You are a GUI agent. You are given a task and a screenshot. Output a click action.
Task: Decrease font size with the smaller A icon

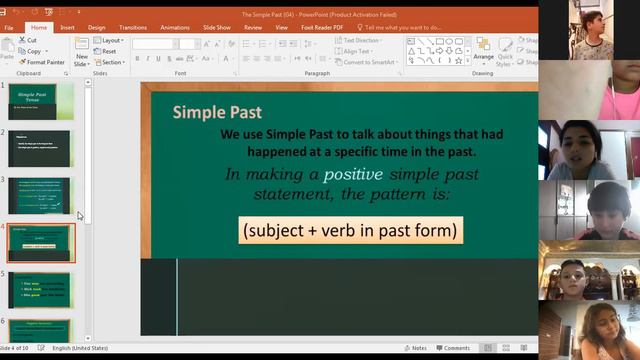tap(218, 44)
